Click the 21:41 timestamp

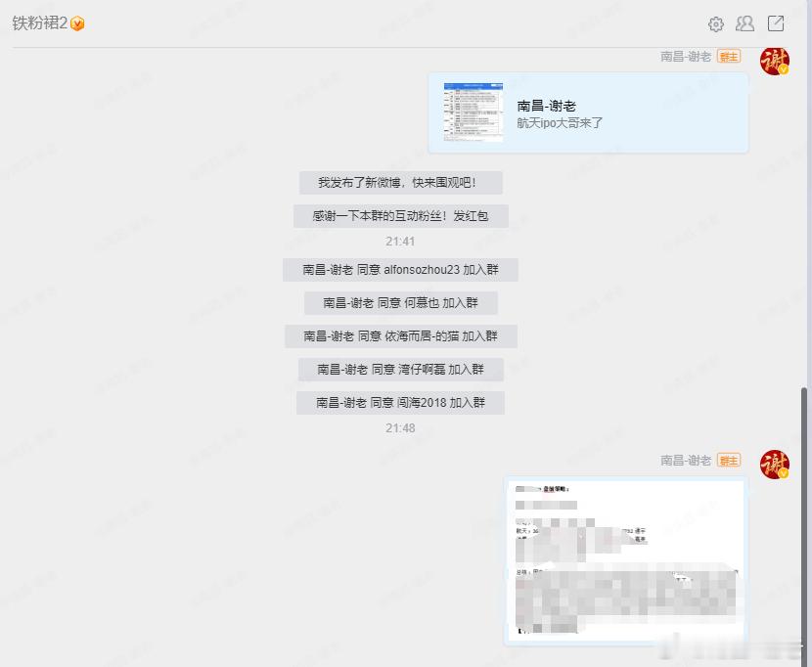[400, 239]
